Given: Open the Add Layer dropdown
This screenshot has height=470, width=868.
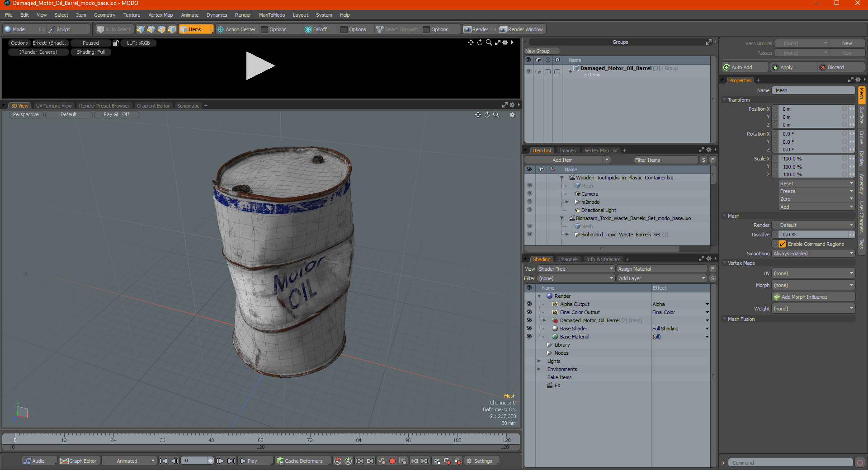Looking at the screenshot, I should (x=662, y=278).
